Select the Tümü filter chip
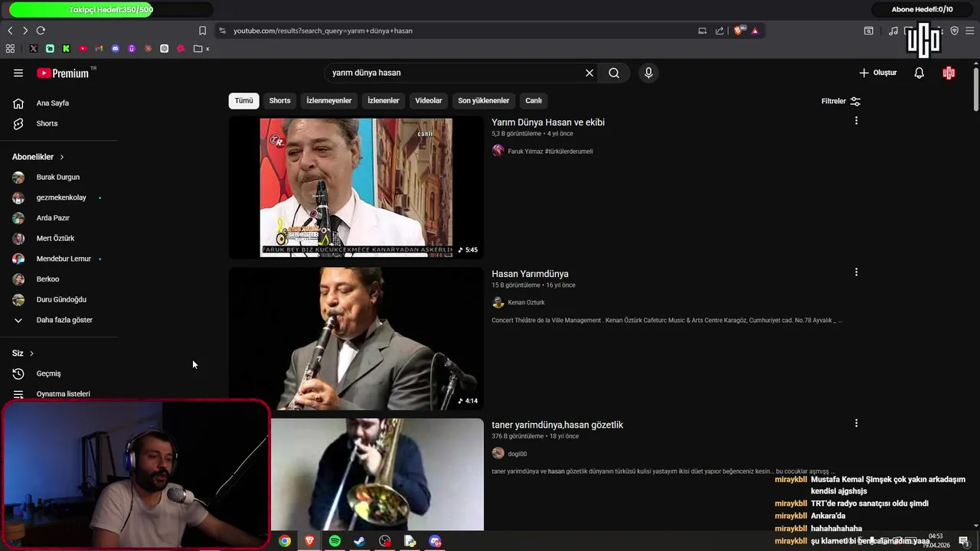 point(243,100)
